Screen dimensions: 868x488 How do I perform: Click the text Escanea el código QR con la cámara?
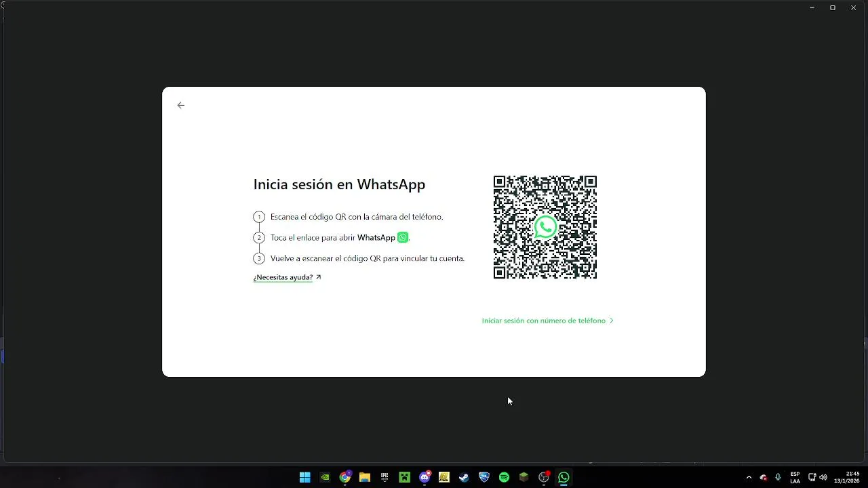[331, 217]
